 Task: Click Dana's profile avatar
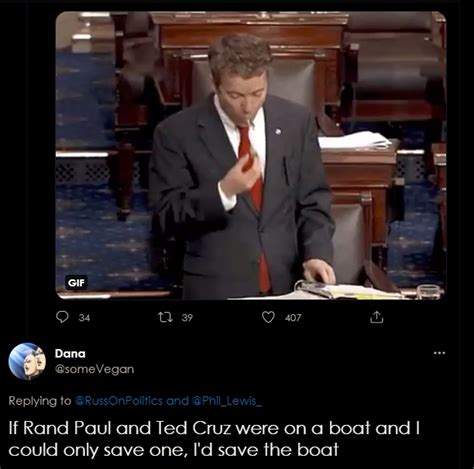click(27, 361)
